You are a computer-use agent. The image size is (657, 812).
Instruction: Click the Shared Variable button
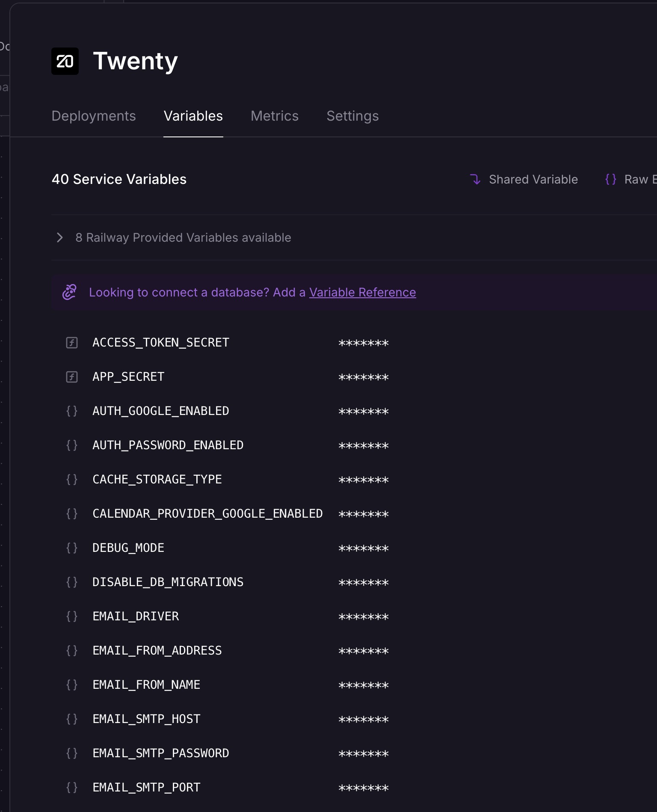point(524,179)
